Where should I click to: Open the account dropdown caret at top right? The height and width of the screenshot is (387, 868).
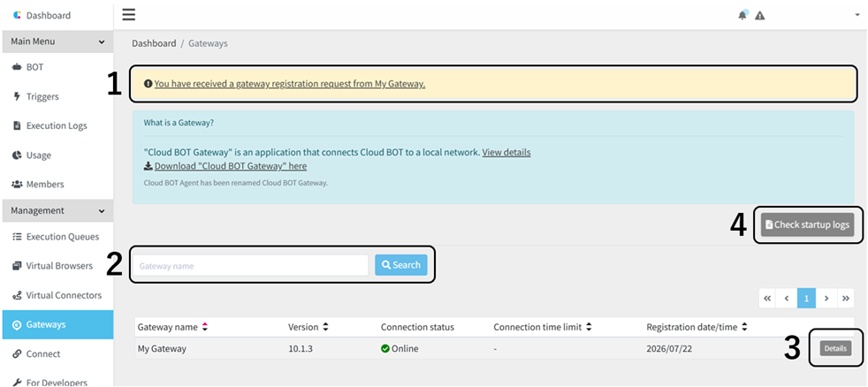[x=857, y=16]
